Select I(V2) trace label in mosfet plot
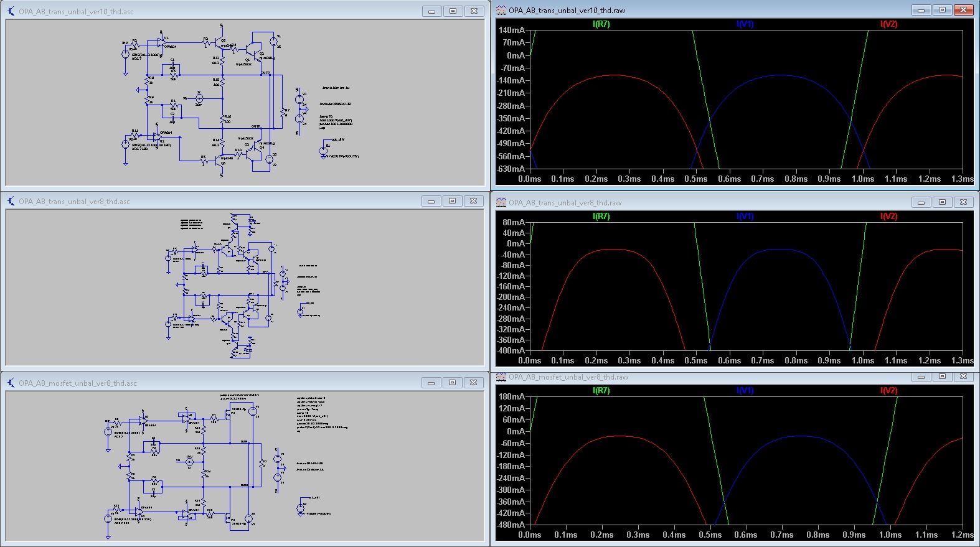Image resolution: width=980 pixels, height=547 pixels. click(x=888, y=390)
